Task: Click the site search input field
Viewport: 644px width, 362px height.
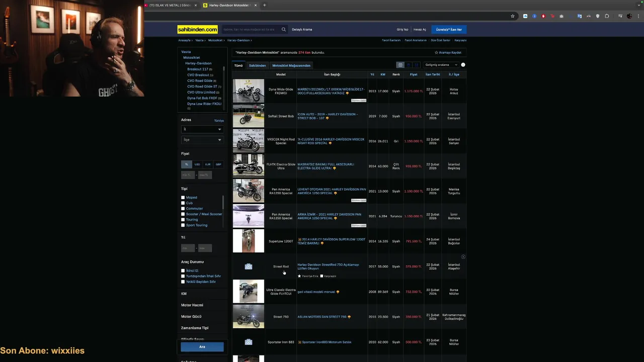Action: tap(252, 30)
